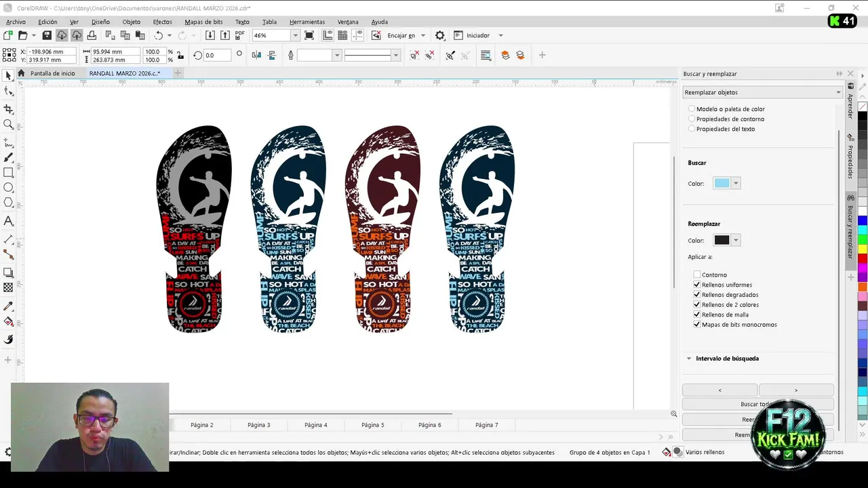
Task: Open the Encajar en dropdown
Action: point(423,35)
